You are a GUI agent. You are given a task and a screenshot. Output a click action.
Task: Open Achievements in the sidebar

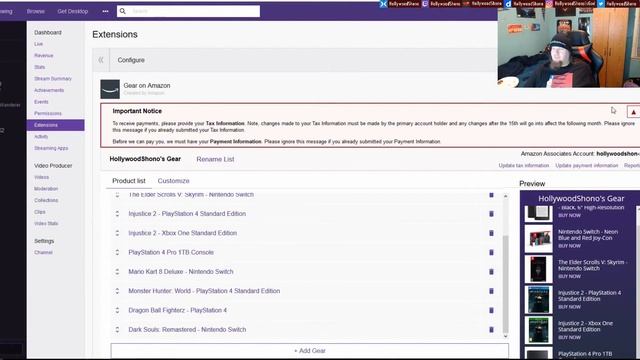49,90
